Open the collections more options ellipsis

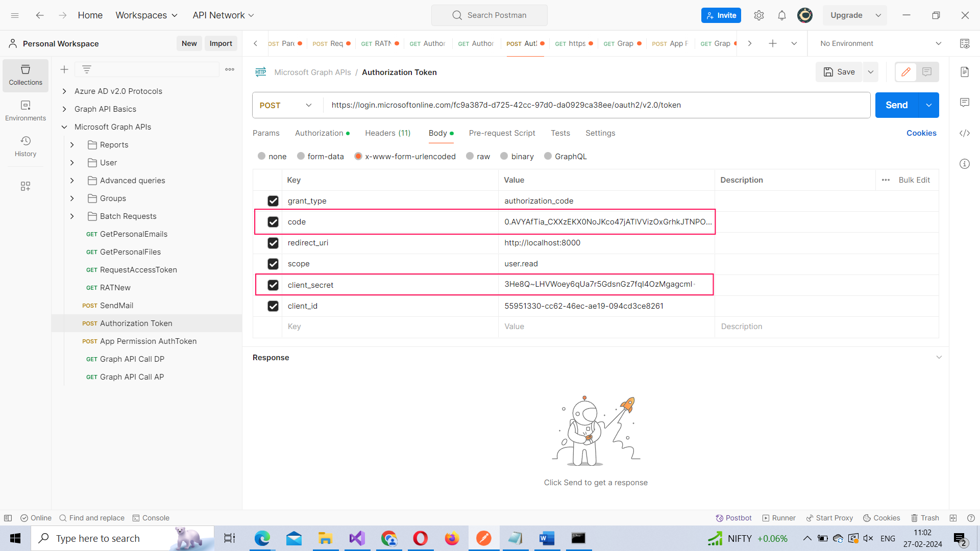pos(230,69)
